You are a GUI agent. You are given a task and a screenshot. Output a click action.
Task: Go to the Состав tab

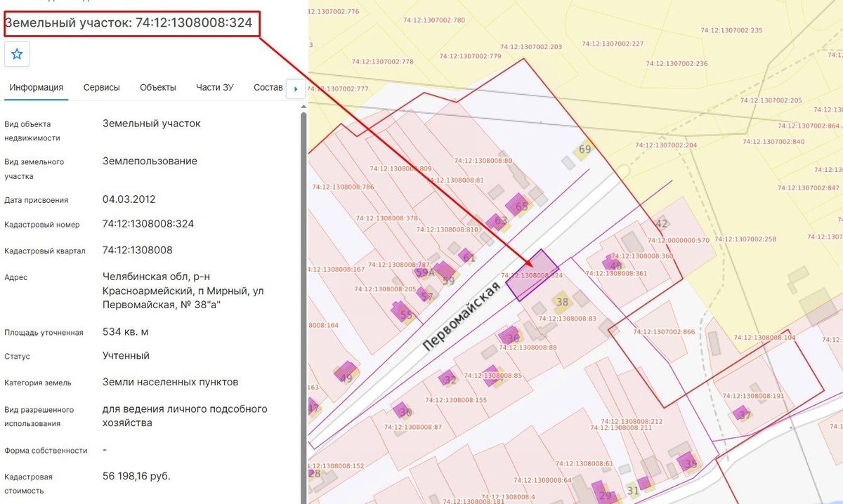point(268,88)
